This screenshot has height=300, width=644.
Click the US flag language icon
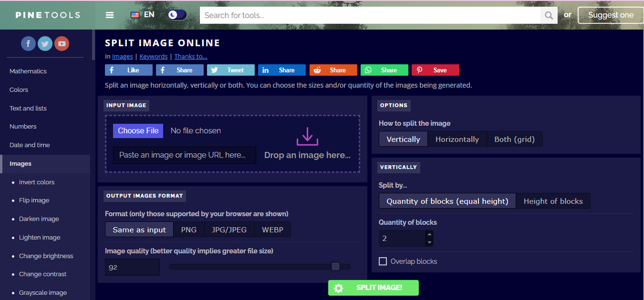135,15
